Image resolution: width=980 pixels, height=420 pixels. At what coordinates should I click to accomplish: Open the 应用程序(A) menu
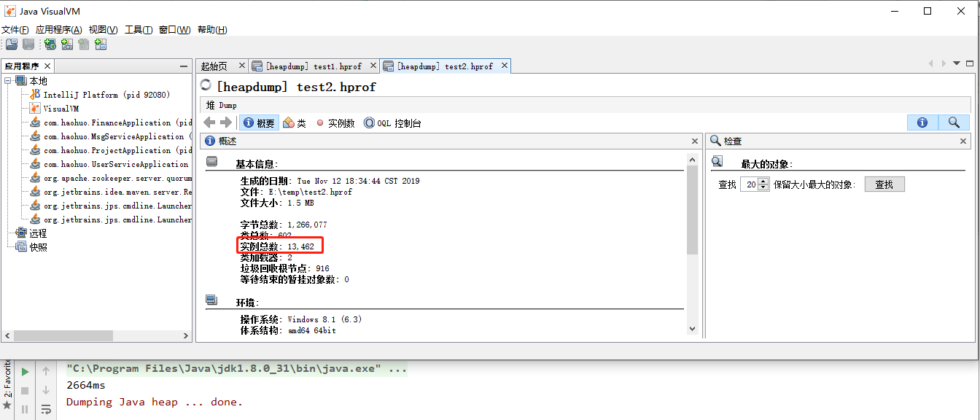pyautogui.click(x=58, y=29)
